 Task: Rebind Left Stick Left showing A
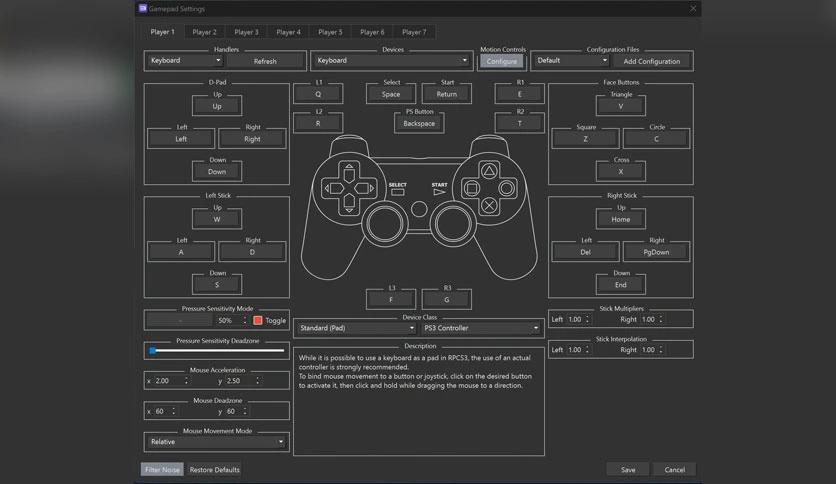[x=181, y=252]
